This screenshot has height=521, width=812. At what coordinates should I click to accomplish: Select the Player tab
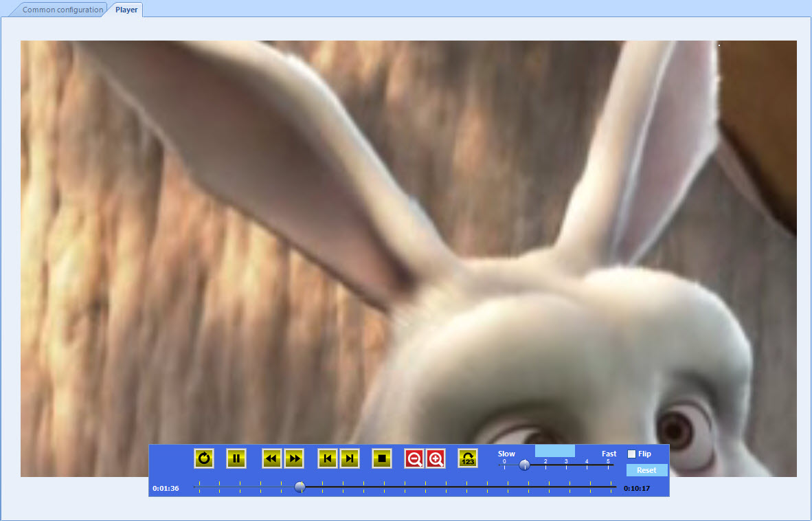pos(126,10)
